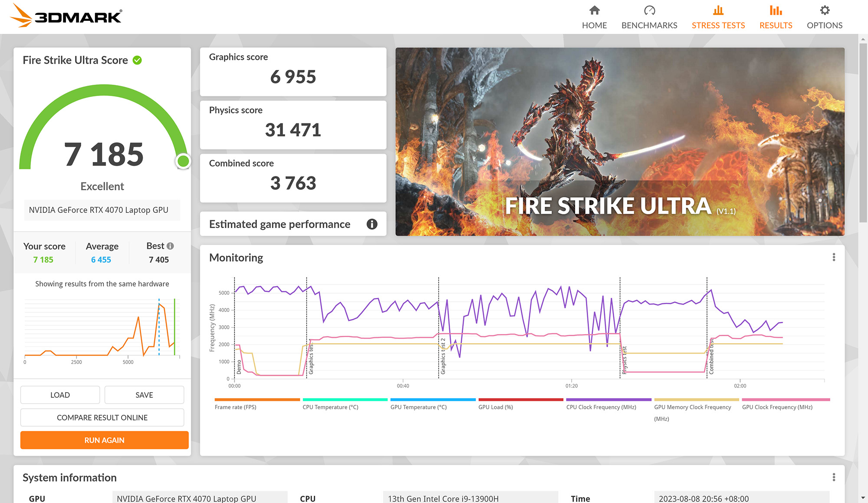The width and height of the screenshot is (868, 503).
Task: Click the Time field 2023-08-08 20:56
Action: (x=742, y=498)
